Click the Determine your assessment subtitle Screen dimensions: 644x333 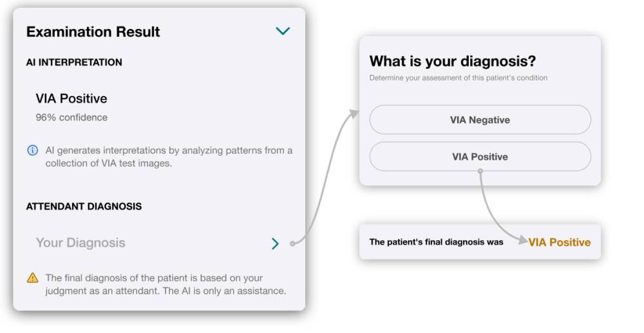point(459,78)
